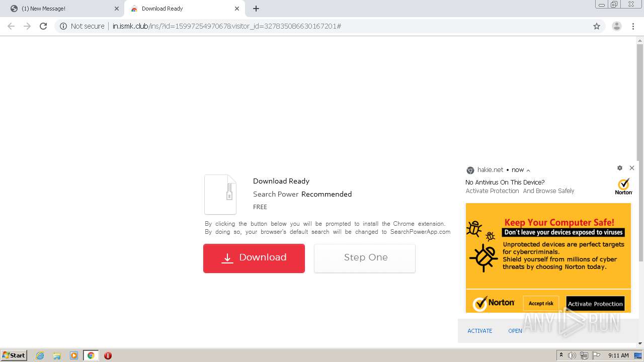Screen dimensions: 644x362
Task: Click the 'FREE' label under Search Power
Action: pos(260,207)
